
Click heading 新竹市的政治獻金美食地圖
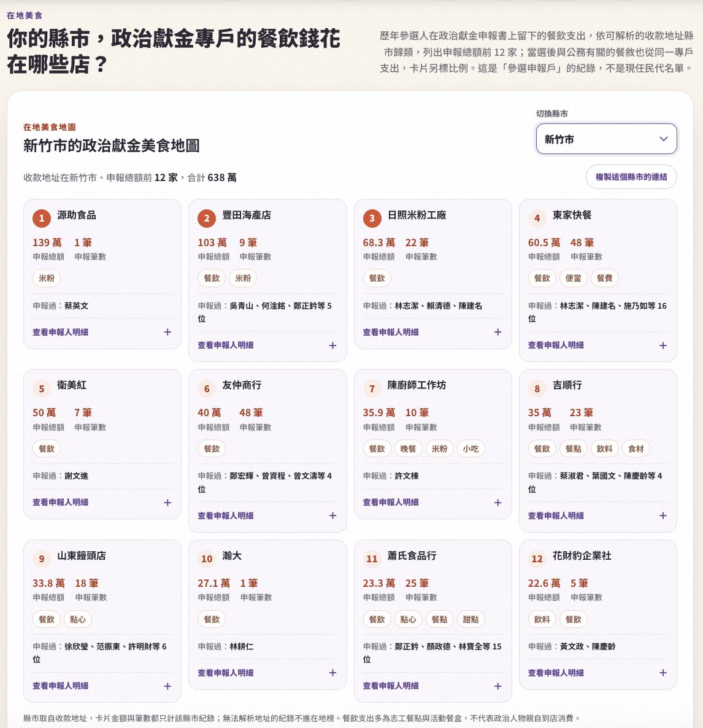[112, 146]
